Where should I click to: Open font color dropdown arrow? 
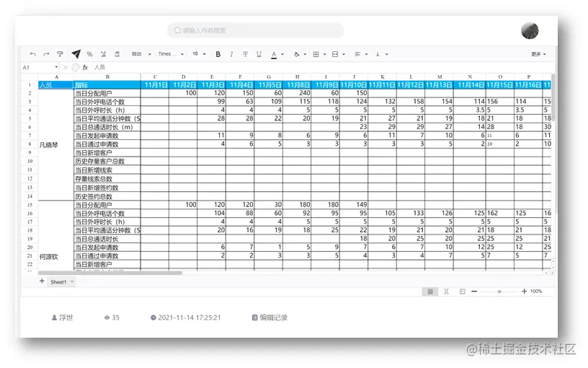[x=282, y=54]
